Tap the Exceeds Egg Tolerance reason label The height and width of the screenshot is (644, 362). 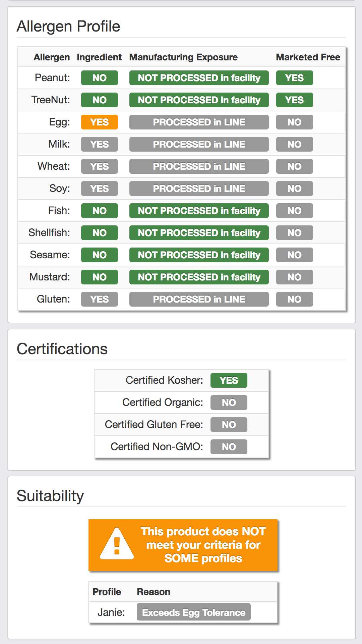click(x=194, y=612)
